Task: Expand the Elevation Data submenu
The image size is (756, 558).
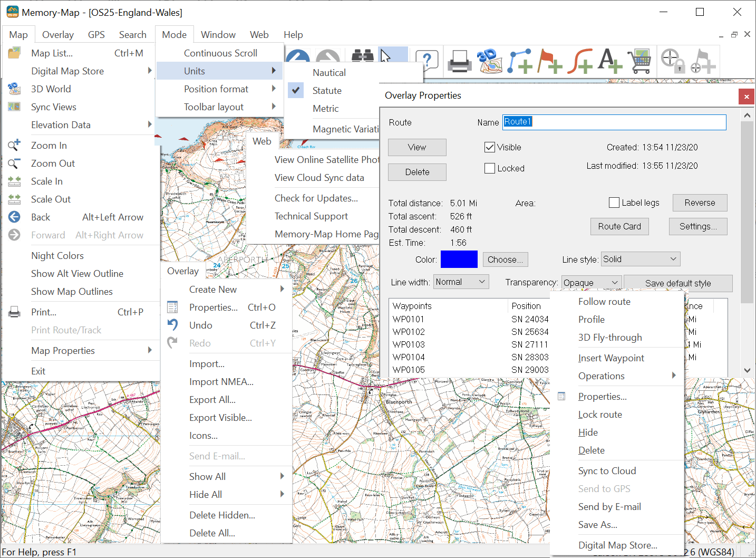Action: tap(81, 124)
